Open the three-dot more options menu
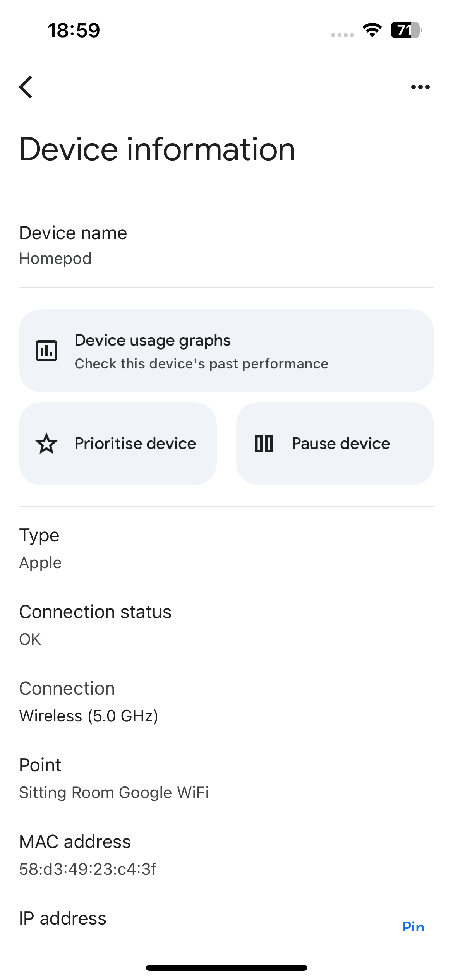The height and width of the screenshot is (980, 453). (420, 87)
